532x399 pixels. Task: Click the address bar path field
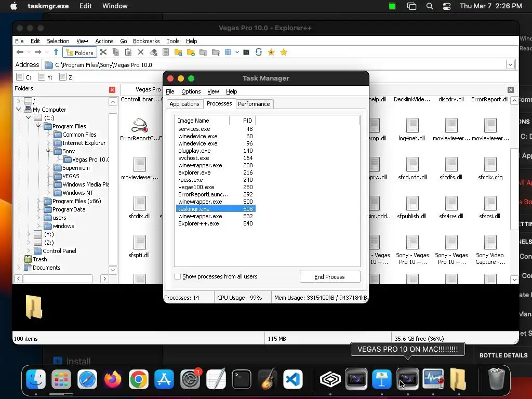pyautogui.click(x=274, y=65)
